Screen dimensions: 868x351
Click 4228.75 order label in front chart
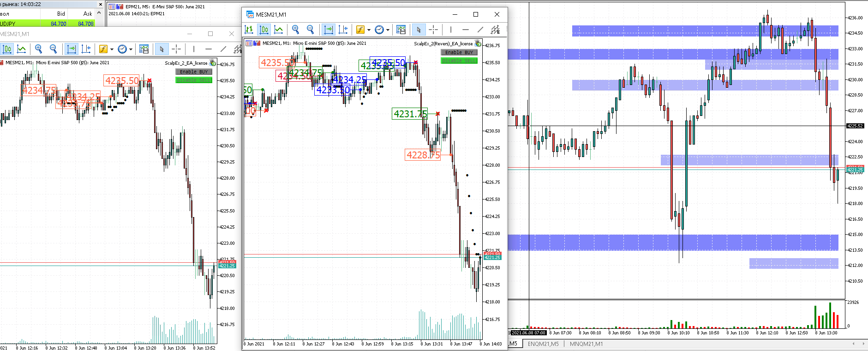point(423,155)
